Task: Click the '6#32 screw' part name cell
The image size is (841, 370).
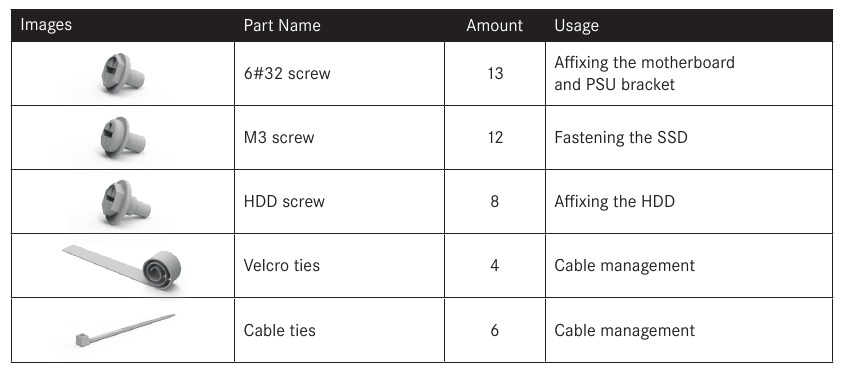Action: [340, 73]
